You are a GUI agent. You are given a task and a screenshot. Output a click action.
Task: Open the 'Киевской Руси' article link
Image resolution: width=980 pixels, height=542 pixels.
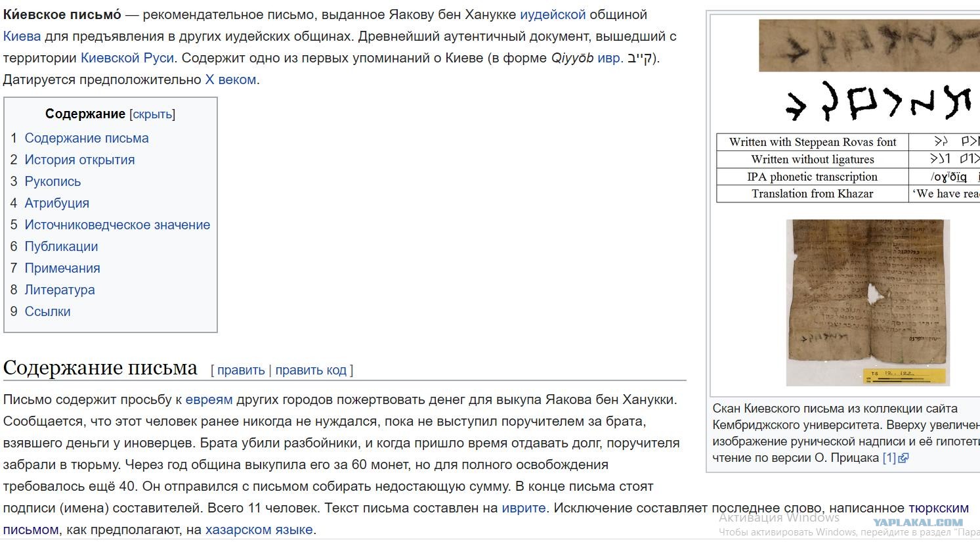[127, 58]
